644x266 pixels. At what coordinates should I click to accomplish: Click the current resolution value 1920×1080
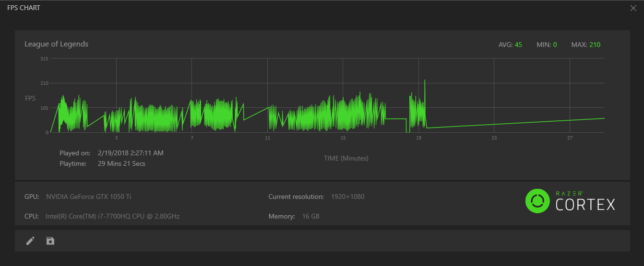[348, 197]
